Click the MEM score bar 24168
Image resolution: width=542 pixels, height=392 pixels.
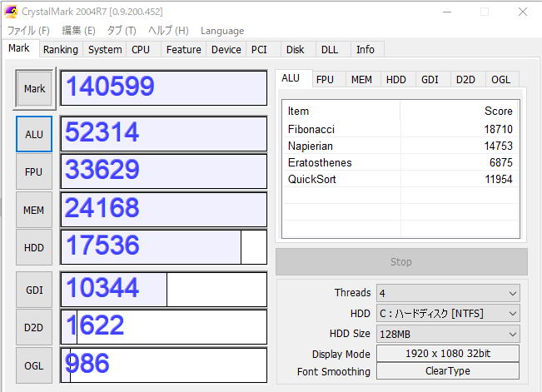pos(164,210)
